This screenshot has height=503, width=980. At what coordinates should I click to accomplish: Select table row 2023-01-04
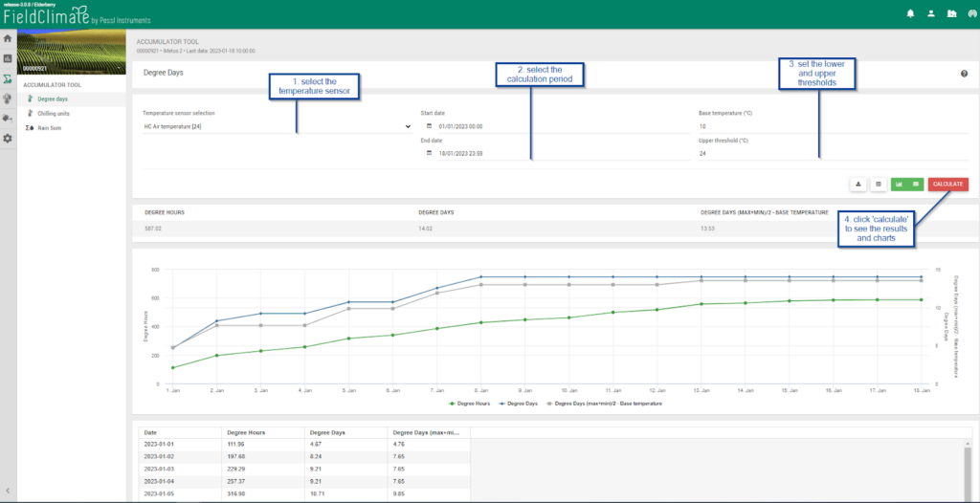pyautogui.click(x=305, y=480)
